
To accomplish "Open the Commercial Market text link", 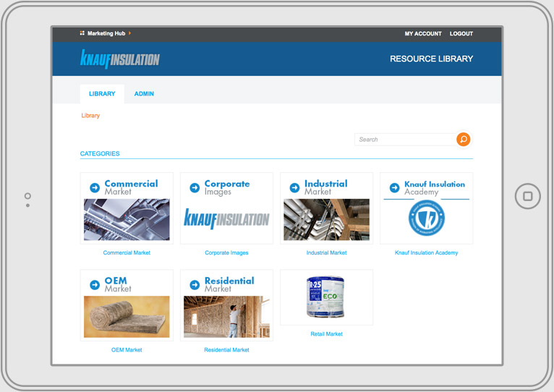I will [127, 252].
